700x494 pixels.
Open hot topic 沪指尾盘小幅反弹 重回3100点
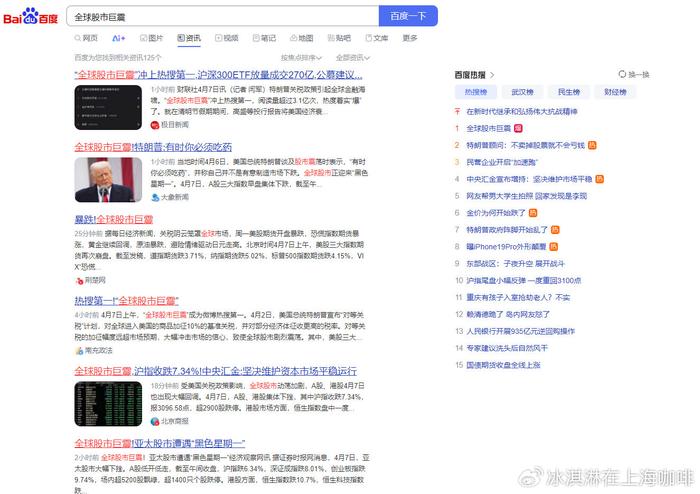pos(524,281)
